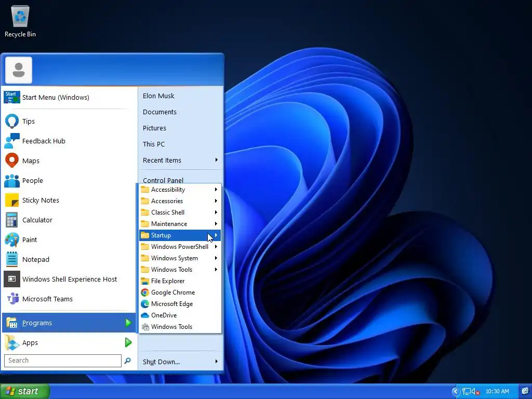Expand Shut Down options arrow

(x=216, y=362)
